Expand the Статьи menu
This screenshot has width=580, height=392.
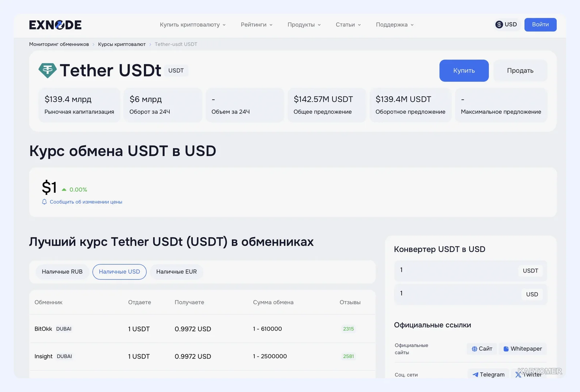[348, 25]
